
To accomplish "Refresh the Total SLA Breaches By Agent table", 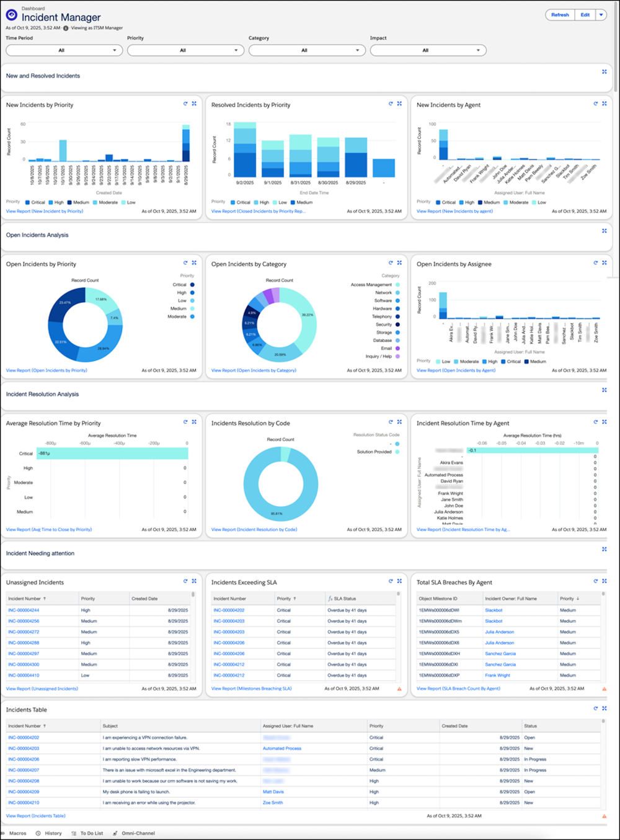I will tap(596, 581).
